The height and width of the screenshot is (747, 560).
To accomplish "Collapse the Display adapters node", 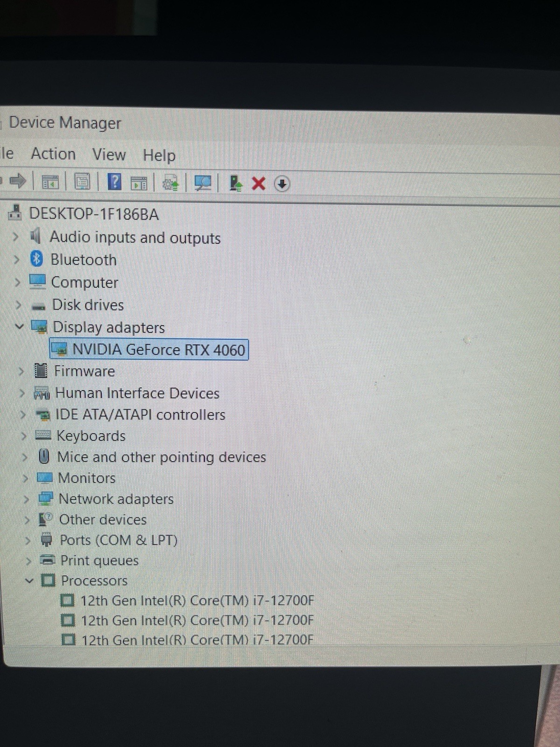I will tap(20, 326).
